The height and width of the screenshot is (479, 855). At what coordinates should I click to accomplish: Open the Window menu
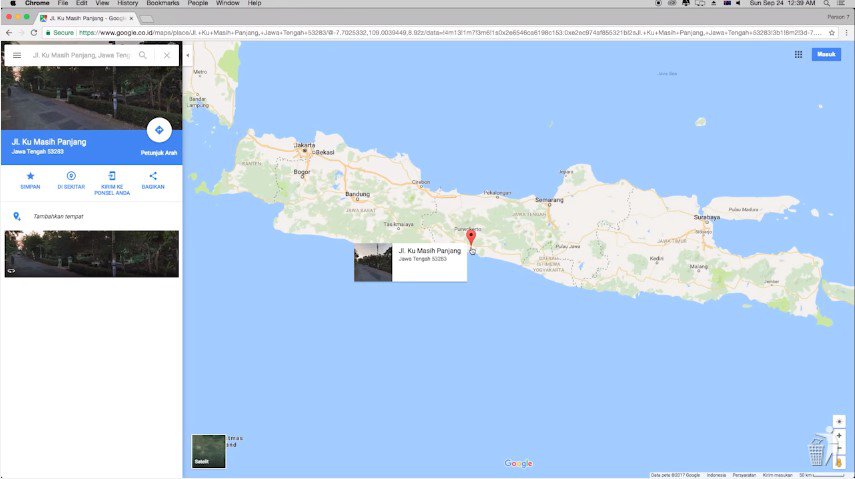click(227, 3)
